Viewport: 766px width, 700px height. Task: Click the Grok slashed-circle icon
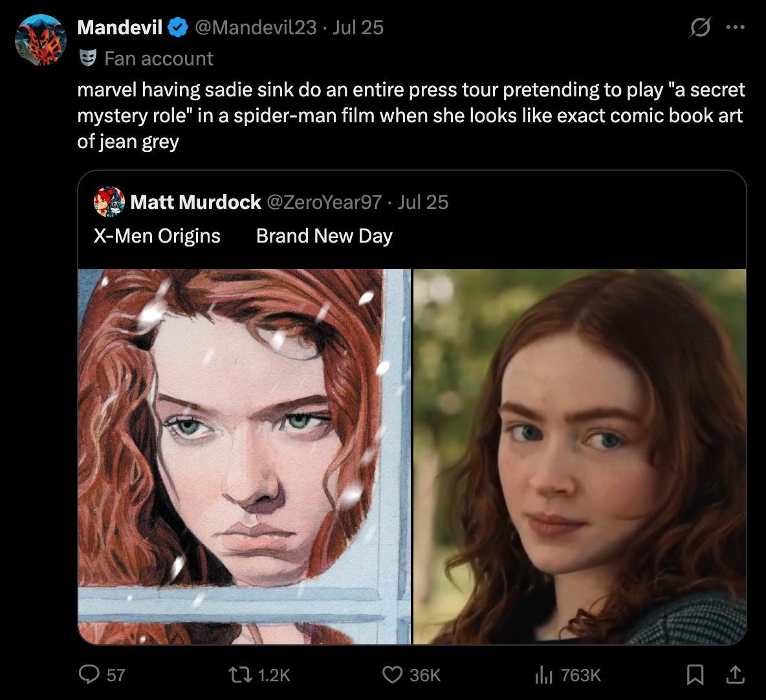tap(700, 27)
